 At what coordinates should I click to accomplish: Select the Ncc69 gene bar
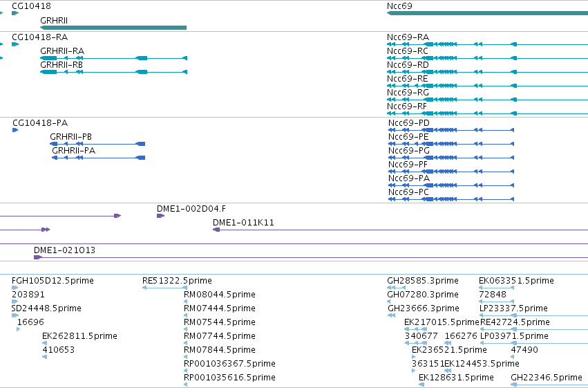point(487,13)
